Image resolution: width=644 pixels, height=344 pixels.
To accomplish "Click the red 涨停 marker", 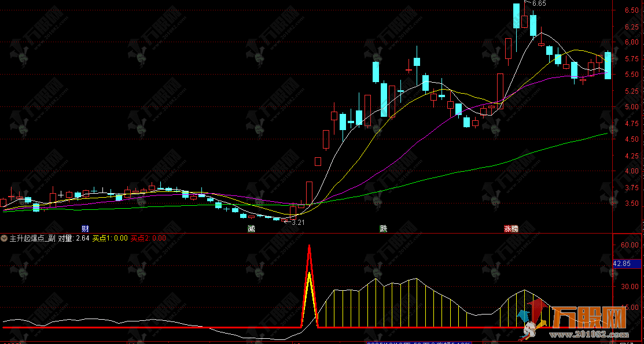I will 510,228.
